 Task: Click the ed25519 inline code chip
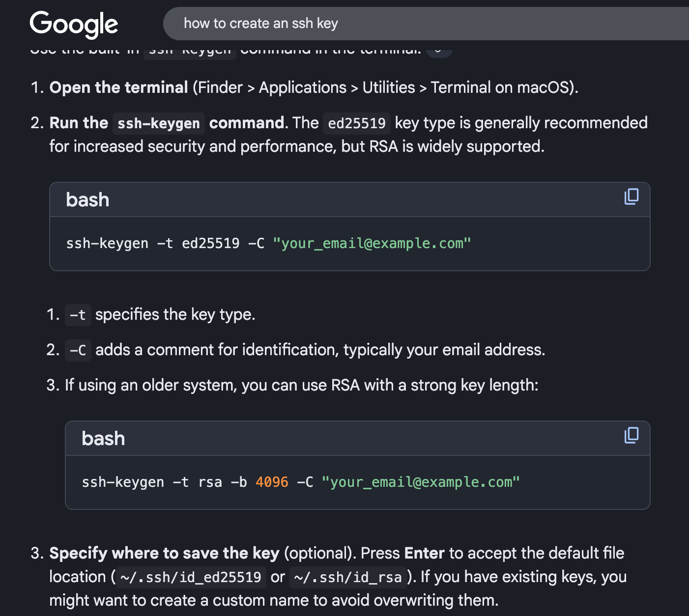[356, 123]
